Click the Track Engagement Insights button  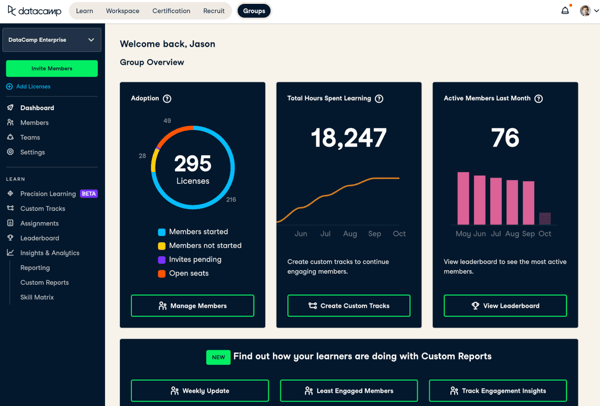pos(498,391)
